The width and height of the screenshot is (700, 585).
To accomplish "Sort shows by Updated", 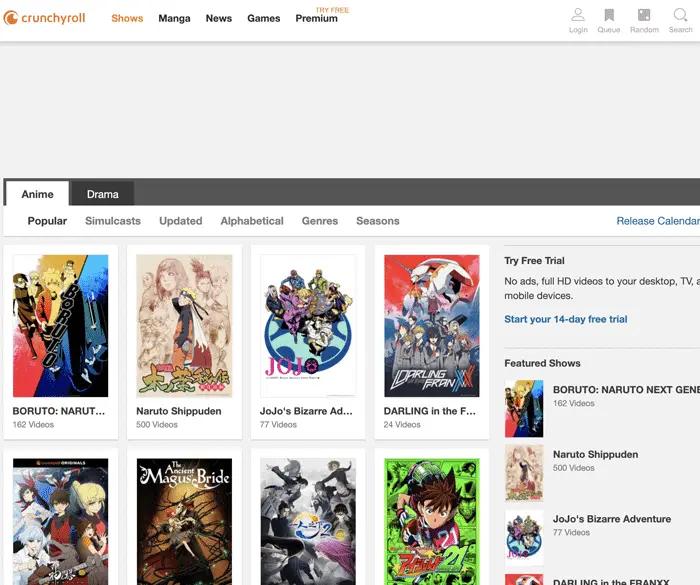I will point(181,221).
